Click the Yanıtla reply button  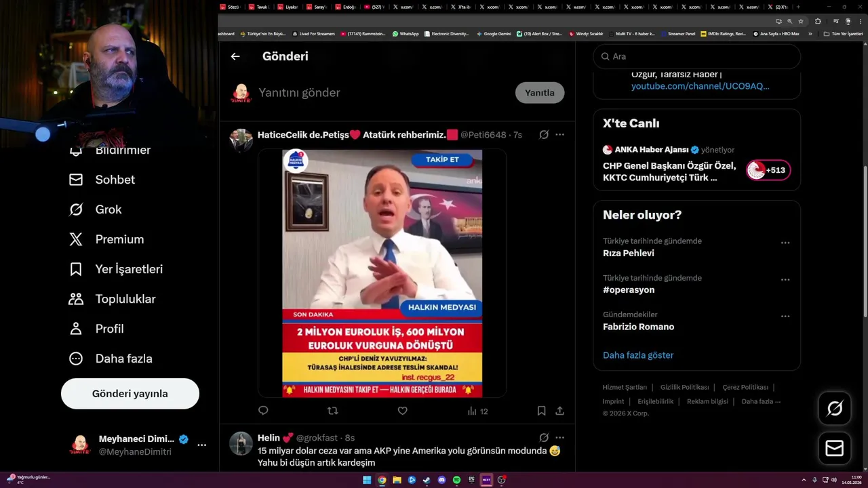click(x=540, y=93)
